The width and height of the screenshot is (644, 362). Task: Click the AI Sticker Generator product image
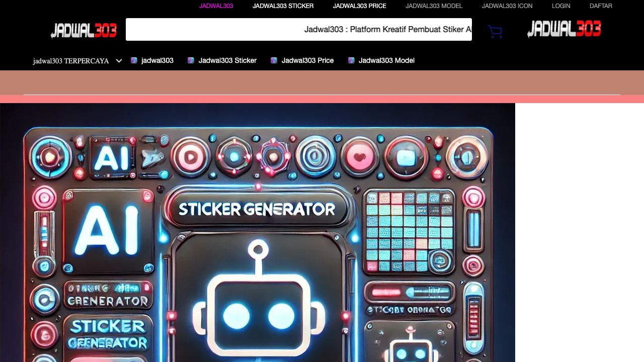[x=258, y=232]
